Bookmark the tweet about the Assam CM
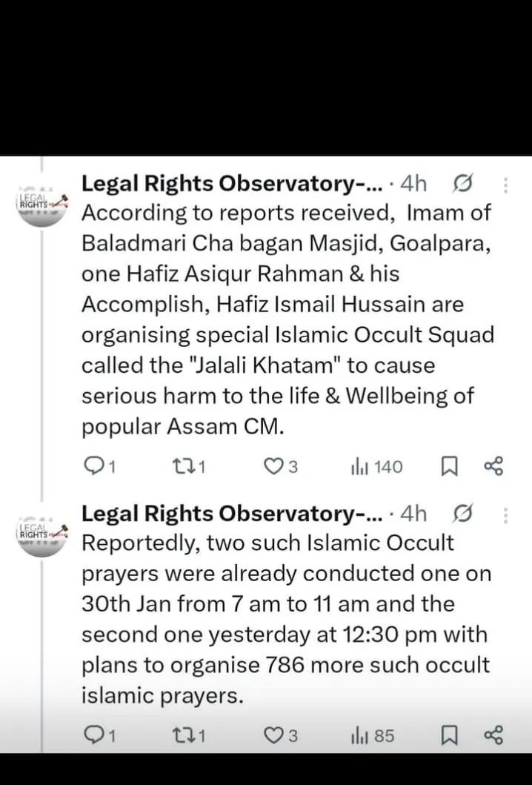The width and height of the screenshot is (532, 785). pyautogui.click(x=448, y=466)
